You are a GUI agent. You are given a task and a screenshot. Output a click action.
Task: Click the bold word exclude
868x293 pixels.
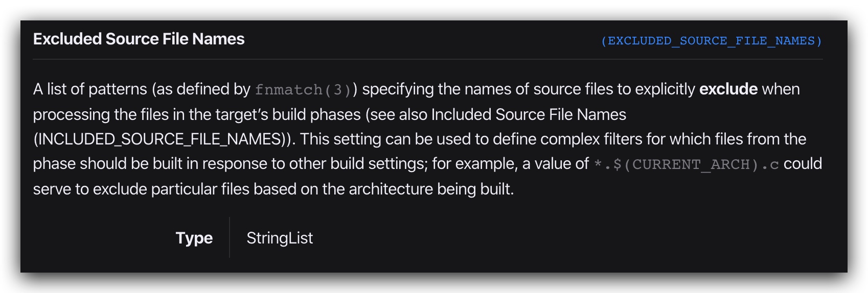point(728,89)
